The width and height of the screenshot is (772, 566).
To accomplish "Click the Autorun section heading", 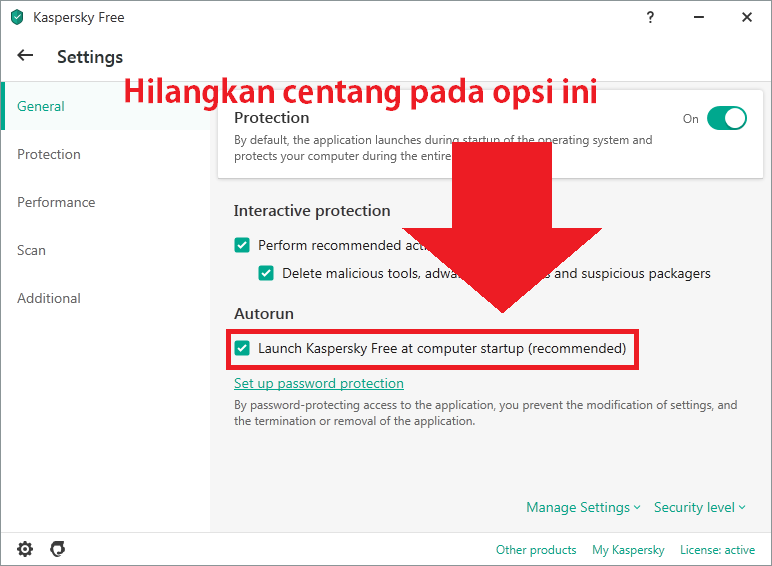I will point(264,314).
